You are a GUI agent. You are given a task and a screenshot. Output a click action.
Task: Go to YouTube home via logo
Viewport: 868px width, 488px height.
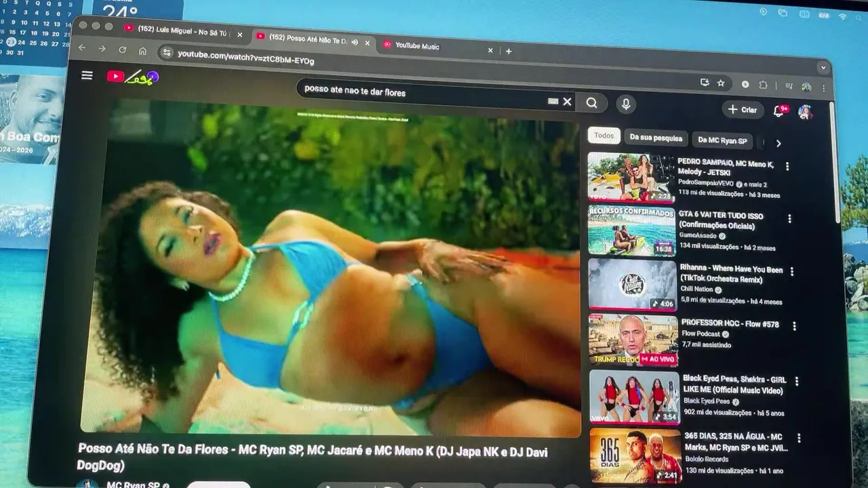click(132, 77)
